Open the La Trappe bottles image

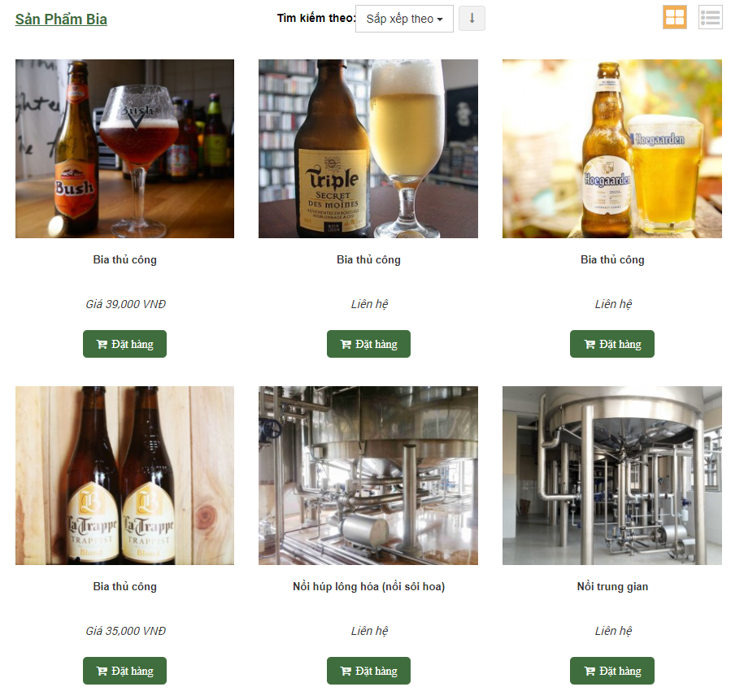pos(124,476)
